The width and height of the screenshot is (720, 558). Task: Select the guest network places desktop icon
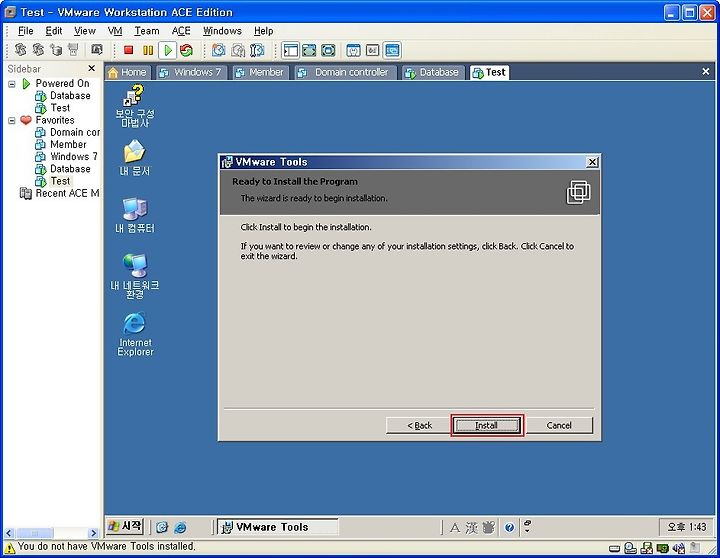click(x=135, y=276)
